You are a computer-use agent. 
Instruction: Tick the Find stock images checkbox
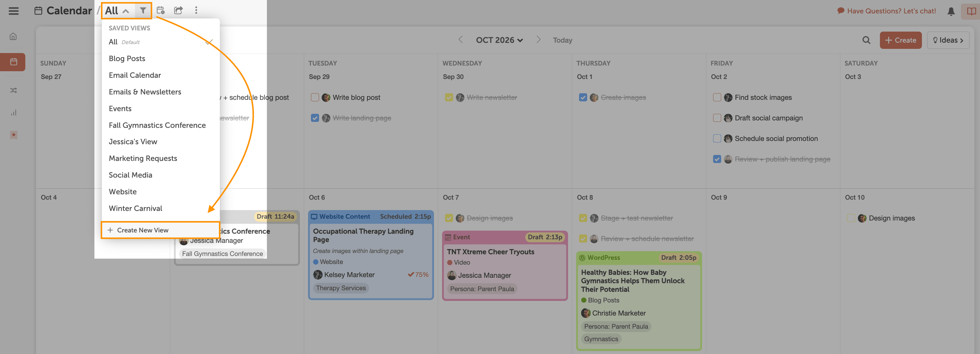pos(717,97)
